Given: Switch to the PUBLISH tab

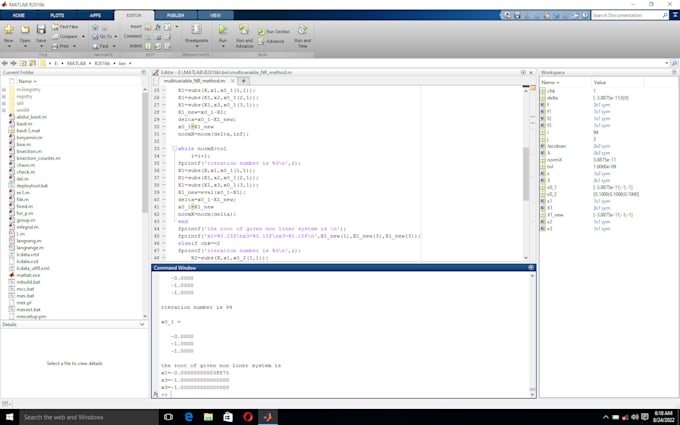Looking at the screenshot, I should click(175, 15).
